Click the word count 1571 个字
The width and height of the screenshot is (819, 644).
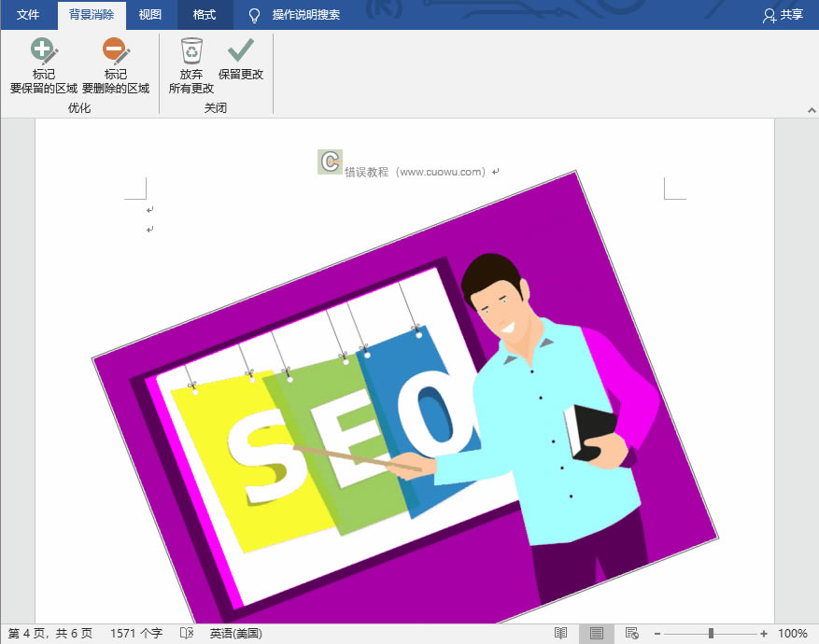(136, 634)
